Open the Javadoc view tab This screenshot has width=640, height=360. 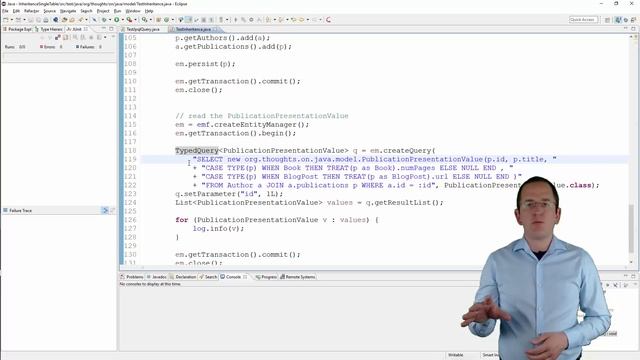(157, 277)
